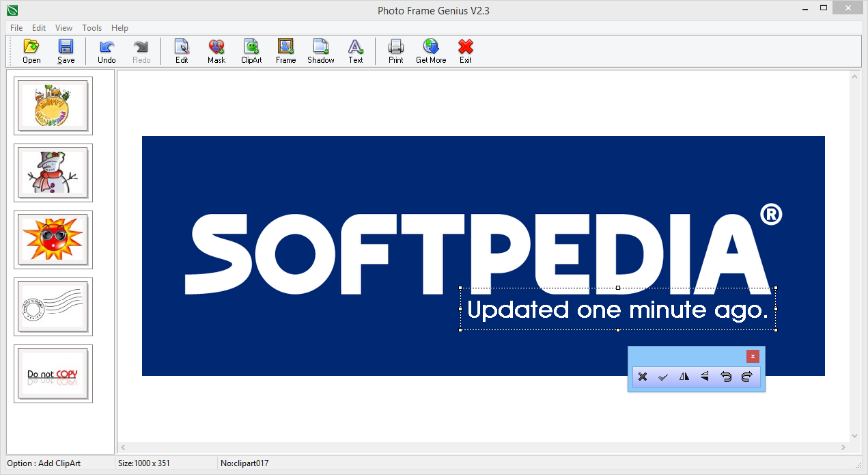
Task: Click the Get More download icon
Action: (431, 51)
